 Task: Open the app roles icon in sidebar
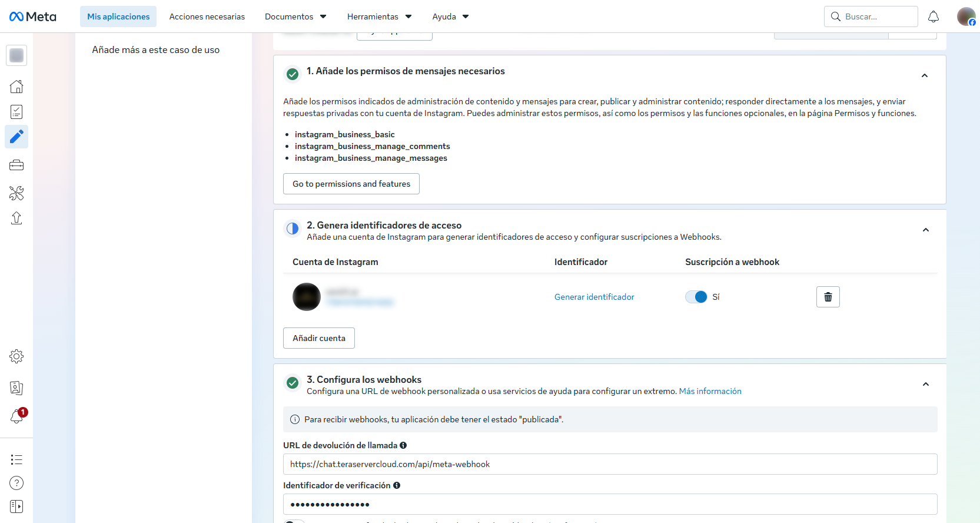click(x=16, y=388)
